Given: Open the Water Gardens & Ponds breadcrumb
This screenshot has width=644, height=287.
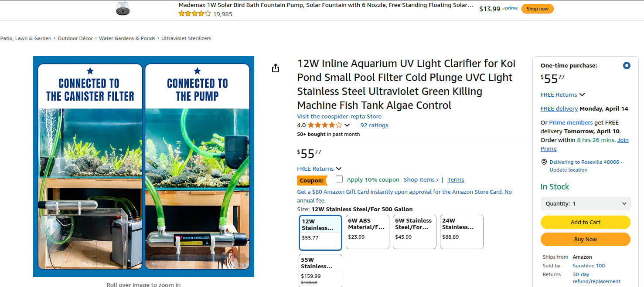Looking at the screenshot, I should (x=127, y=38).
